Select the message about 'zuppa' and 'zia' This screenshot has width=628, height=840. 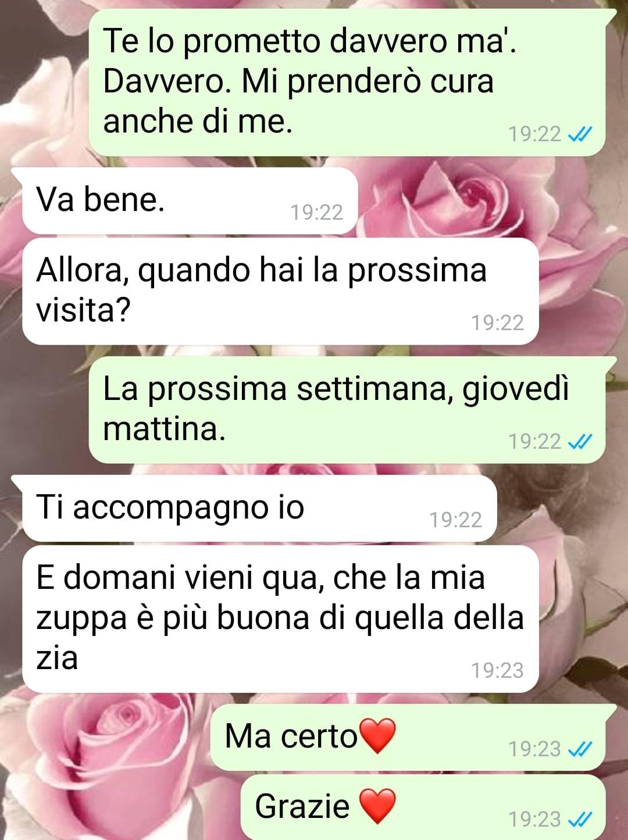point(280,619)
